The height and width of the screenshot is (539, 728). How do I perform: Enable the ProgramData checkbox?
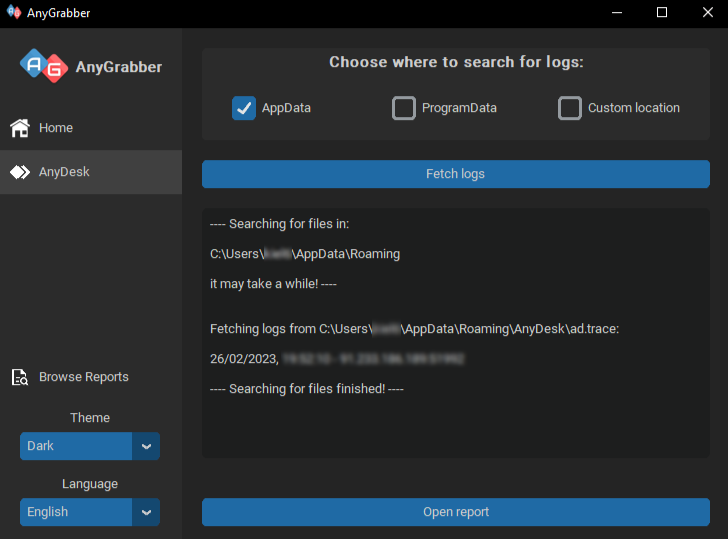(x=403, y=108)
